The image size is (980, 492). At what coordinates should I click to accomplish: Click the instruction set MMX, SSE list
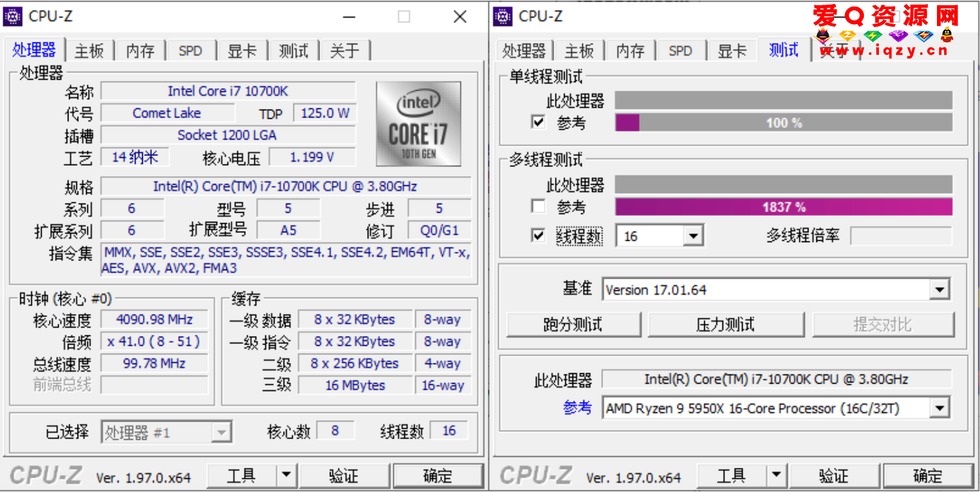pos(286,260)
